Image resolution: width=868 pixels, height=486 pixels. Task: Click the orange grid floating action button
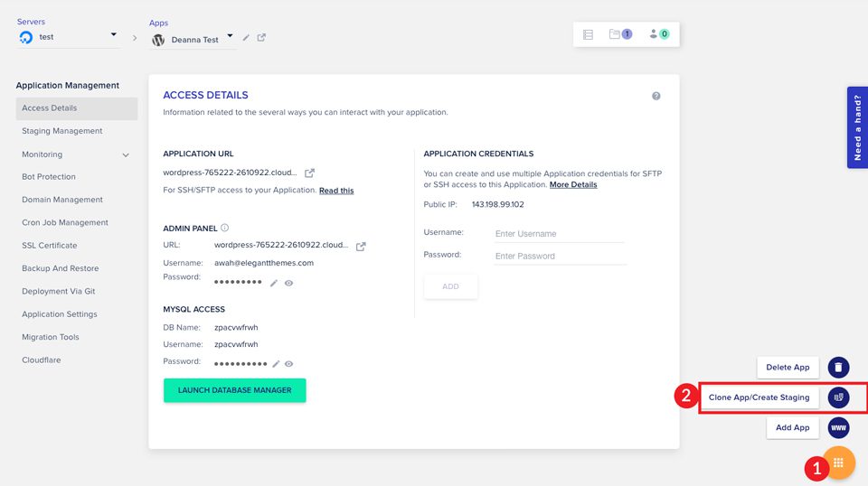point(838,463)
